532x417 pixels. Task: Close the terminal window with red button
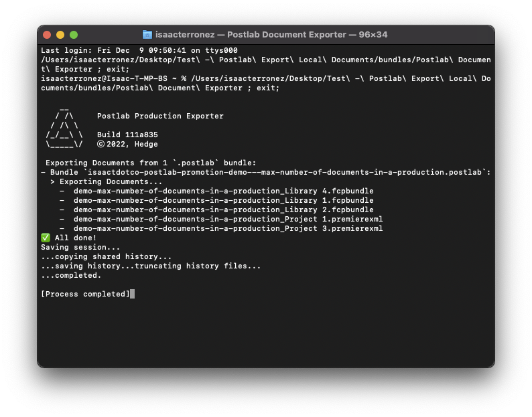[47, 35]
